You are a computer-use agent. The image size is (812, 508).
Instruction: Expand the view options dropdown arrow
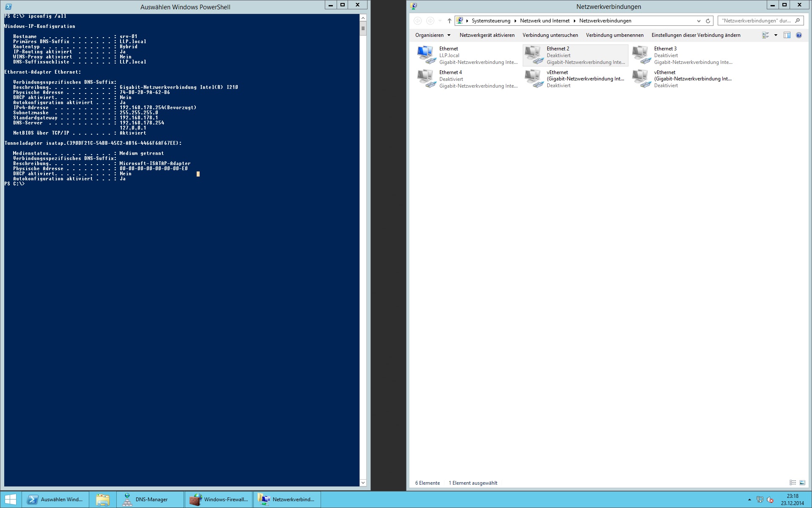[x=776, y=35]
